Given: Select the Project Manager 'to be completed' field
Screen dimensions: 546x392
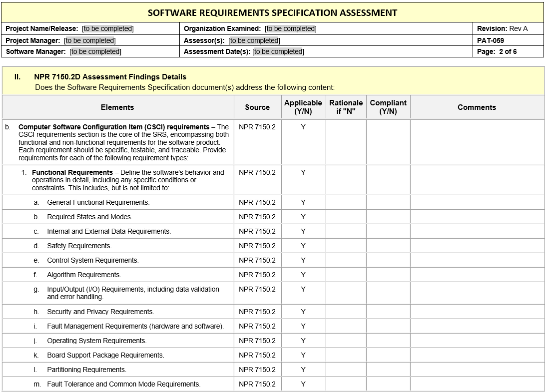Looking at the screenshot, I should tap(90, 40).
